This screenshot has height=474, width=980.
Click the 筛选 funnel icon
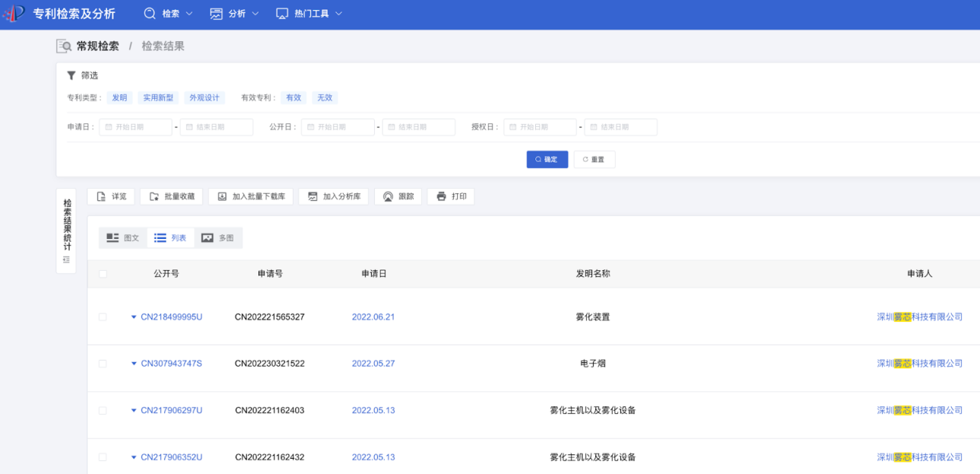click(x=71, y=75)
